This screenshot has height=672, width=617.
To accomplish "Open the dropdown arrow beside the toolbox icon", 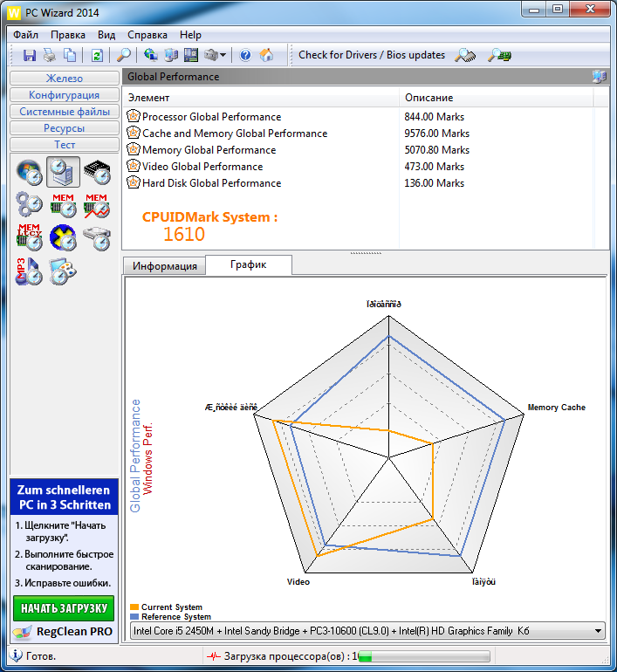I will pyautogui.click(x=223, y=55).
